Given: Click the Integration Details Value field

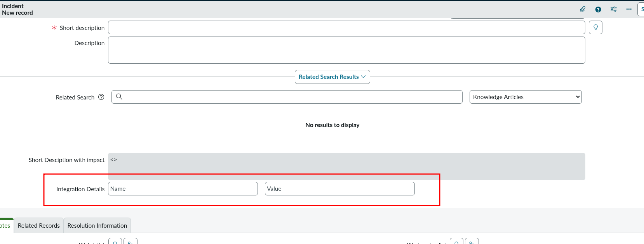Looking at the screenshot, I should pos(340,189).
